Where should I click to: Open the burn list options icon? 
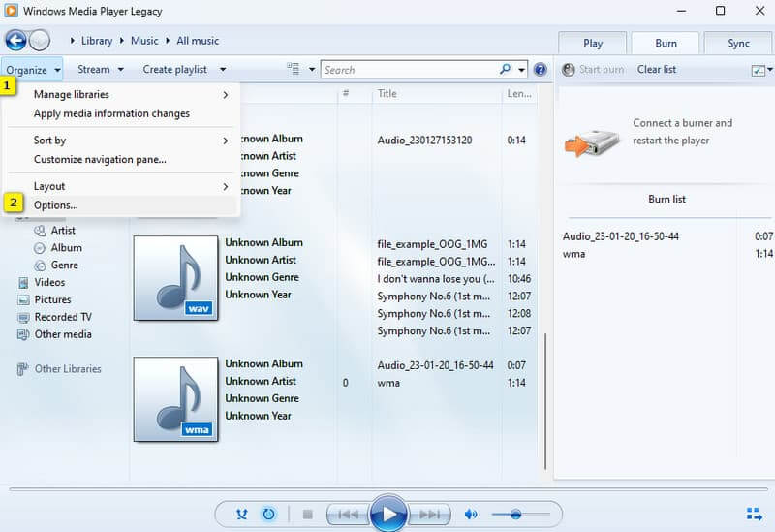pos(758,70)
